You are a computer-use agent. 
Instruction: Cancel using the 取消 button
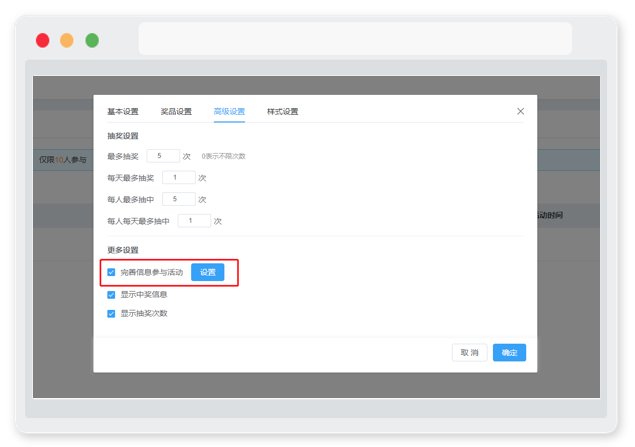(x=469, y=353)
